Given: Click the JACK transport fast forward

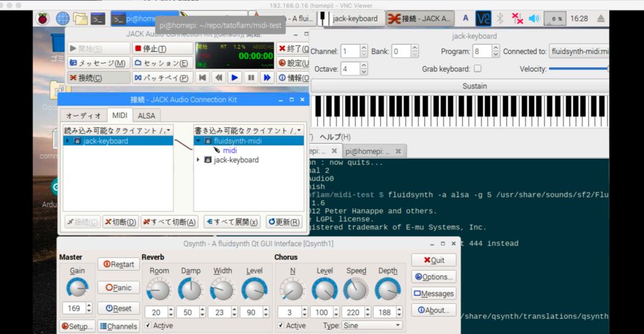Looking at the screenshot, I should [x=267, y=77].
